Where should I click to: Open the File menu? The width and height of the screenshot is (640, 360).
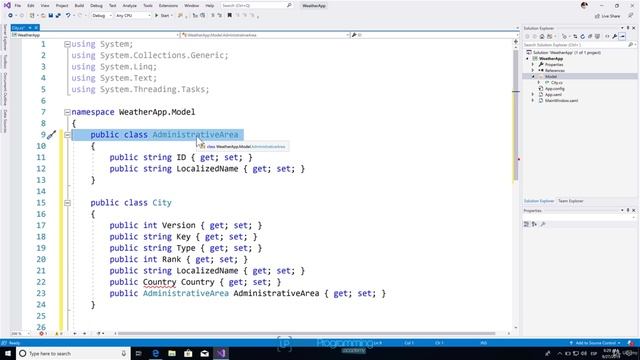(x=18, y=6)
